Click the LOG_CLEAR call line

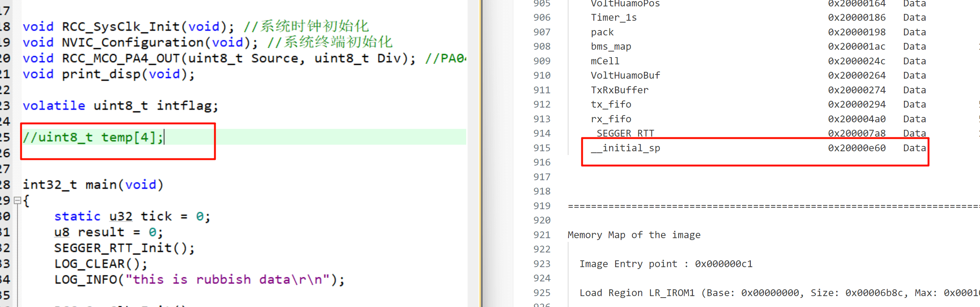[100, 264]
